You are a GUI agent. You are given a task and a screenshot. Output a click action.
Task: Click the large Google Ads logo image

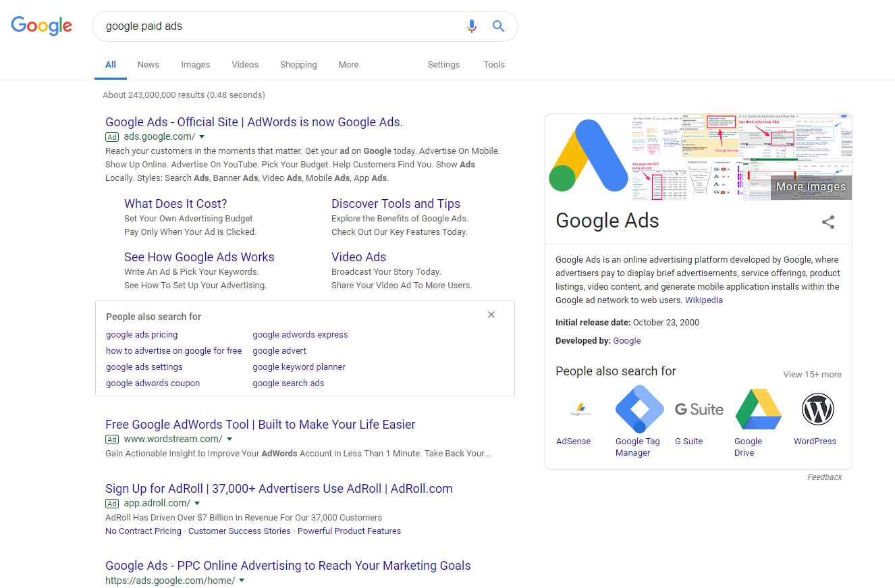coord(588,157)
